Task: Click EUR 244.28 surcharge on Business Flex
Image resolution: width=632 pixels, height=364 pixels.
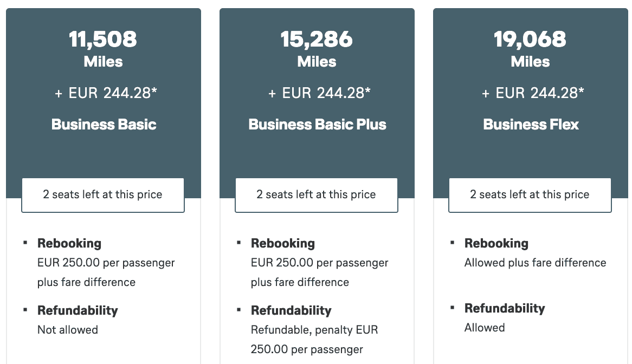Action: 533,93
